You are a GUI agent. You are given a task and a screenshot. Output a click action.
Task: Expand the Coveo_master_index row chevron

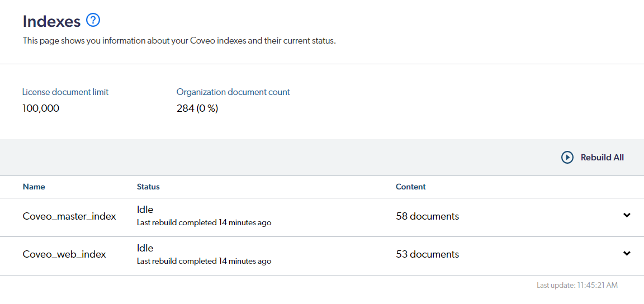pos(627,215)
